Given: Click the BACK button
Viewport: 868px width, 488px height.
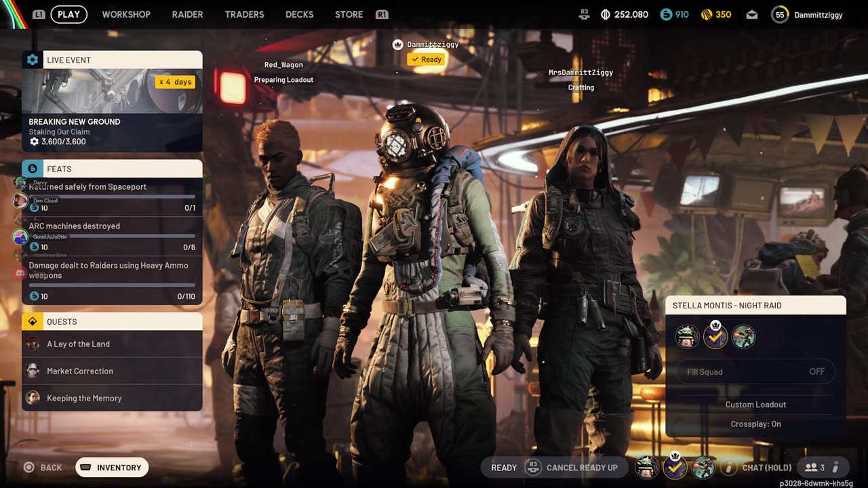Looking at the screenshot, I should 43,468.
